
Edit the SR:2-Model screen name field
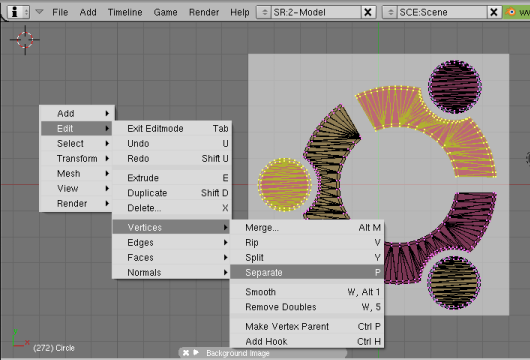coord(316,13)
